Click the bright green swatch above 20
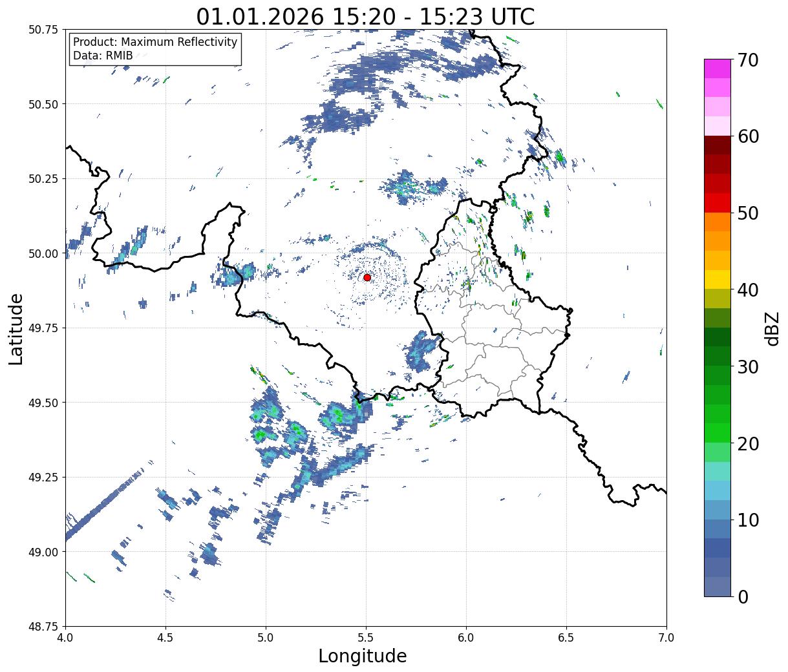This screenshot has height=672, width=788. pyautogui.click(x=718, y=433)
